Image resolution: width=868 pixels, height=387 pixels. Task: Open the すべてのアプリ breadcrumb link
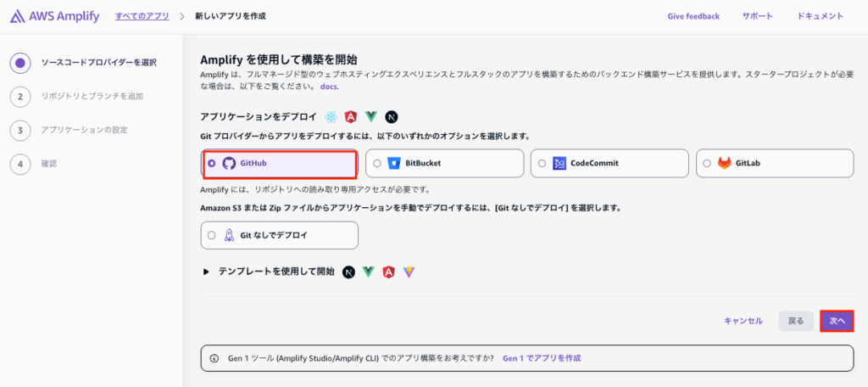coord(142,16)
